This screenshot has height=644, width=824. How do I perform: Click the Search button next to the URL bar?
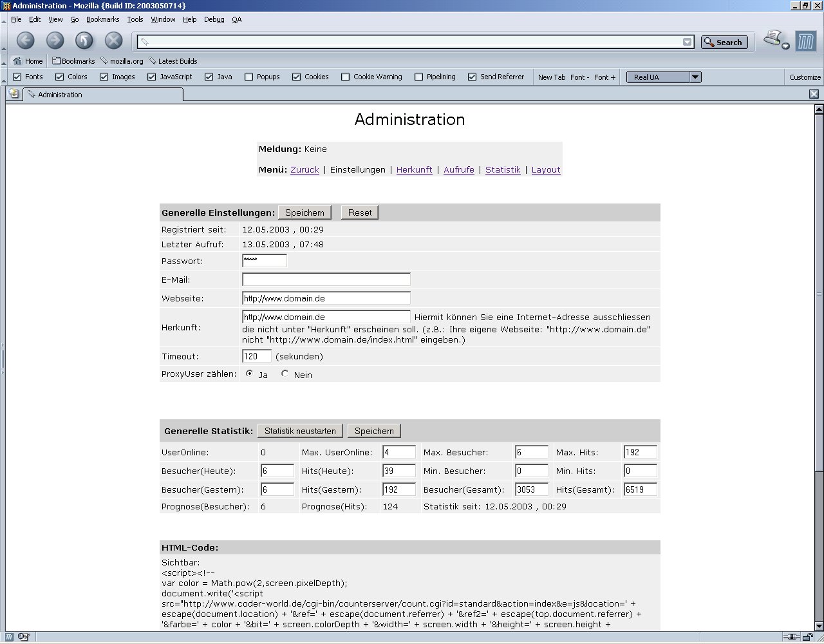click(724, 42)
